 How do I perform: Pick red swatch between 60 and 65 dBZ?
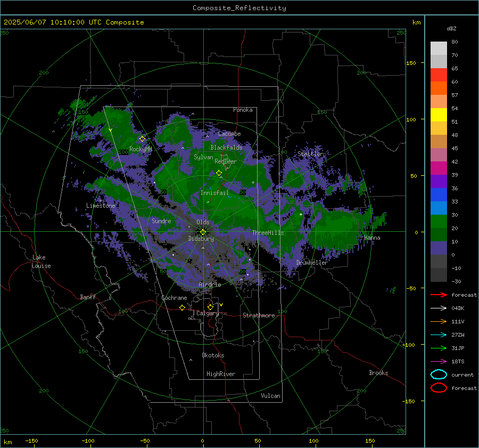(x=439, y=75)
